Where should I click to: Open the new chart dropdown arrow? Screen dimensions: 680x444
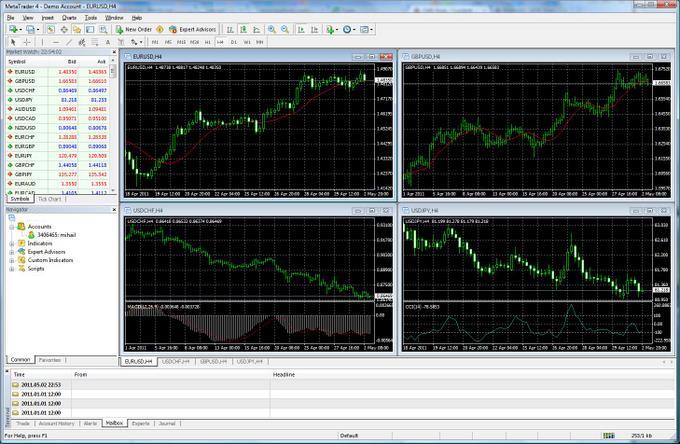[x=20, y=29]
